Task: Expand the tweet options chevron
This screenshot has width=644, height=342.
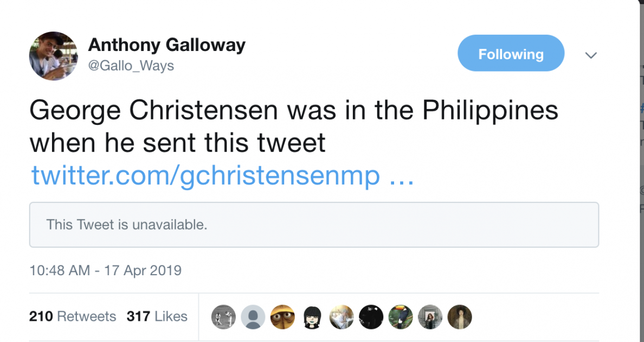Action: (591, 55)
